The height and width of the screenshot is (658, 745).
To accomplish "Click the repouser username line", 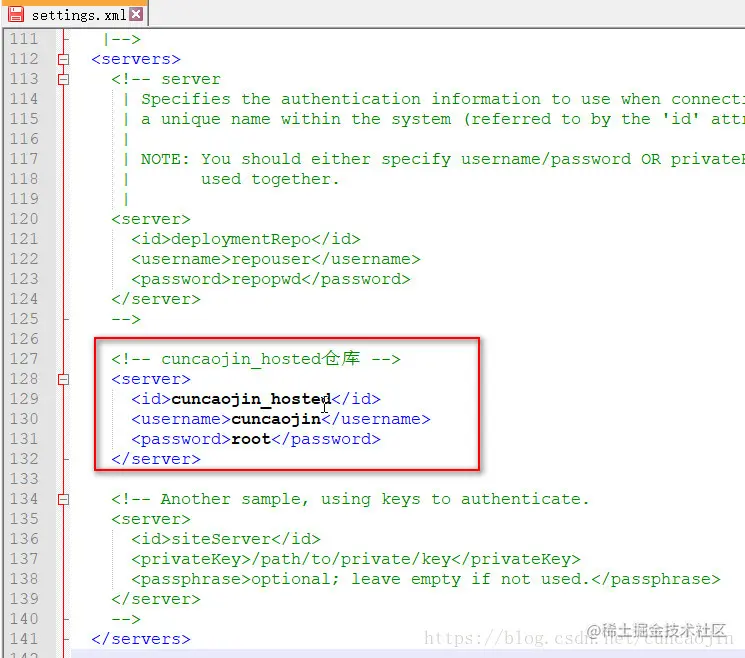I will pyautogui.click(x=276, y=259).
